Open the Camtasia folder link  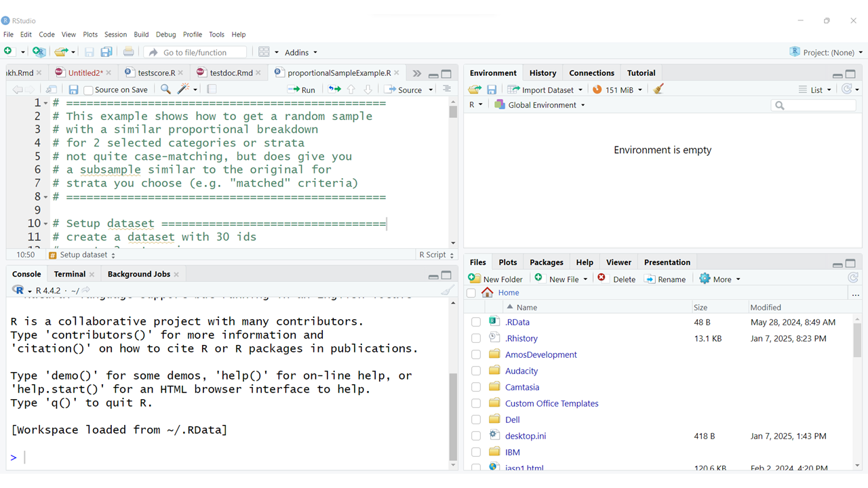(x=521, y=387)
